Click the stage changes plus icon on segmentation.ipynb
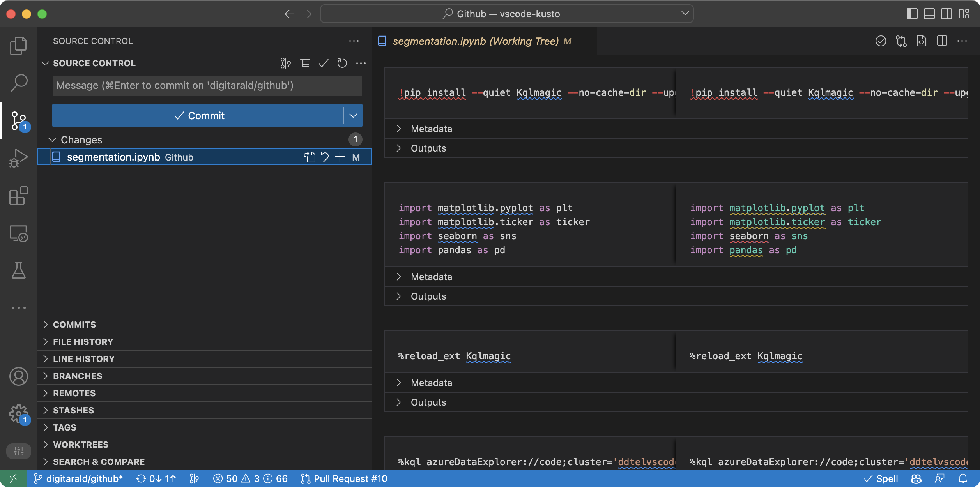980x487 pixels. [x=340, y=157]
